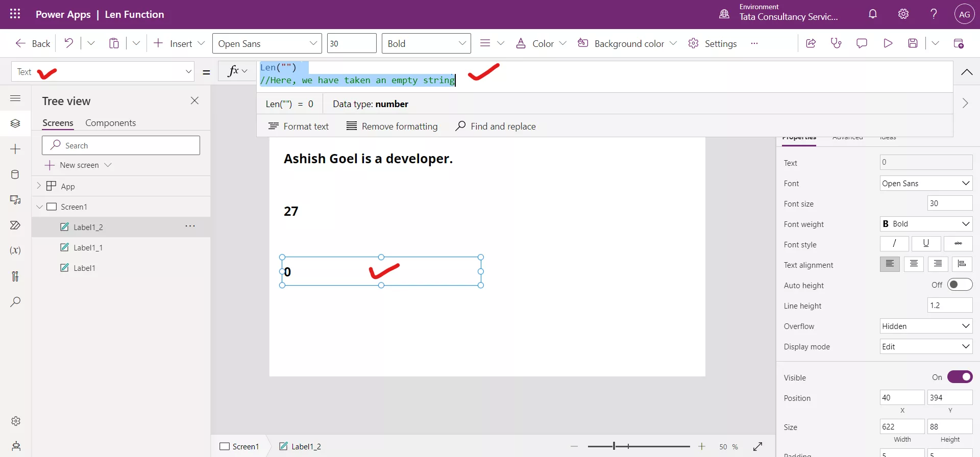Viewport: 980px width, 457px height.
Task: Click the Save disk icon
Action: pos(913,43)
